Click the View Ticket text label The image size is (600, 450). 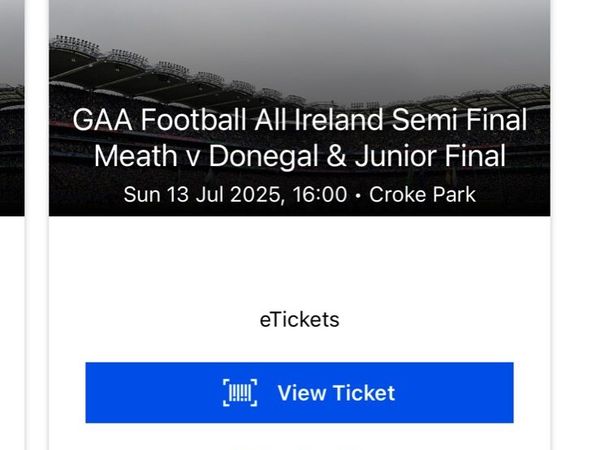(336, 393)
